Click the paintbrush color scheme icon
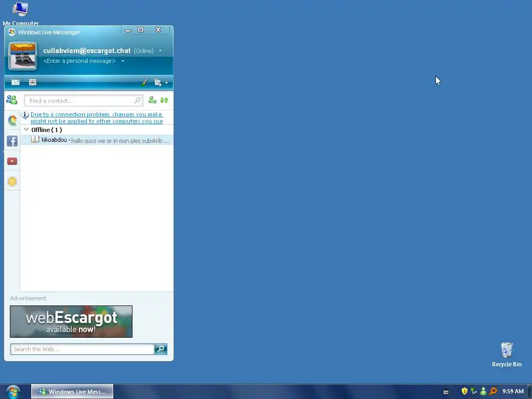This screenshot has height=399, width=532. coord(144,83)
